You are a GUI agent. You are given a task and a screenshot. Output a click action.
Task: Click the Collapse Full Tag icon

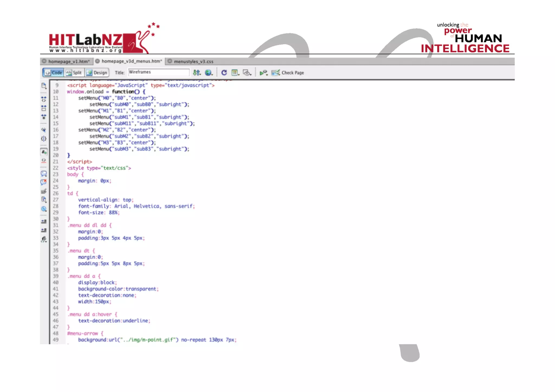coord(44,99)
